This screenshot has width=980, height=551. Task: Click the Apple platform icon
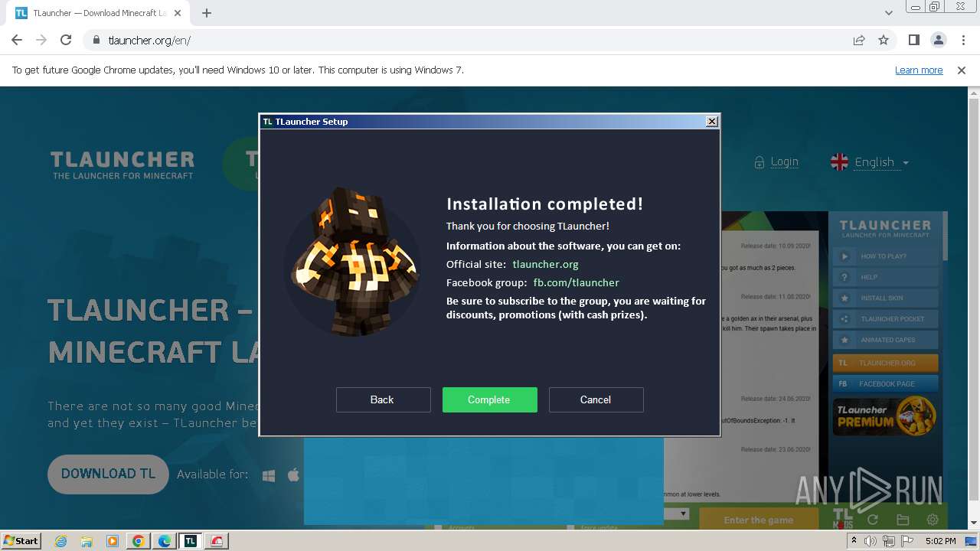point(293,474)
